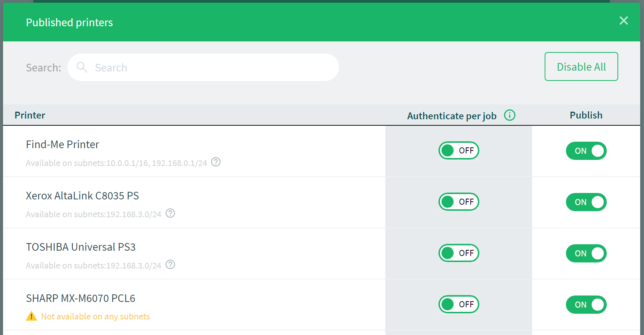
Task: Close the Published printers dialog
Action: tap(624, 21)
